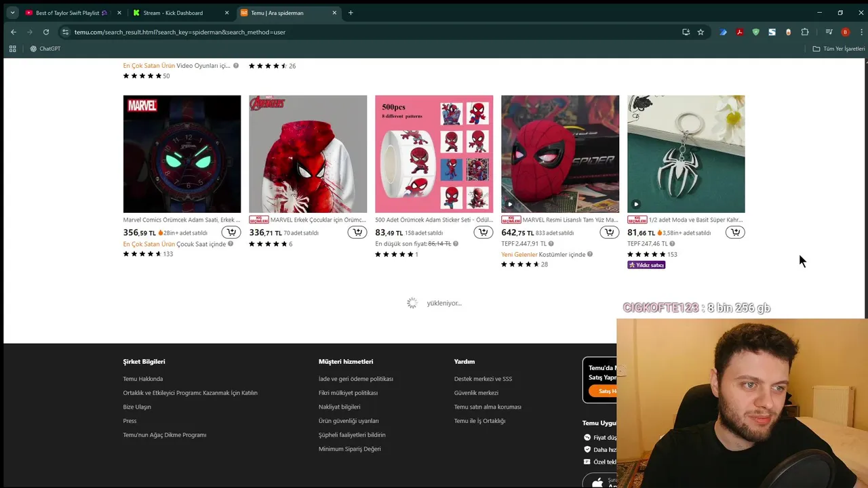Image resolution: width=868 pixels, height=488 pixels.
Task: Open the blue arrow extension icon
Action: pos(723,32)
